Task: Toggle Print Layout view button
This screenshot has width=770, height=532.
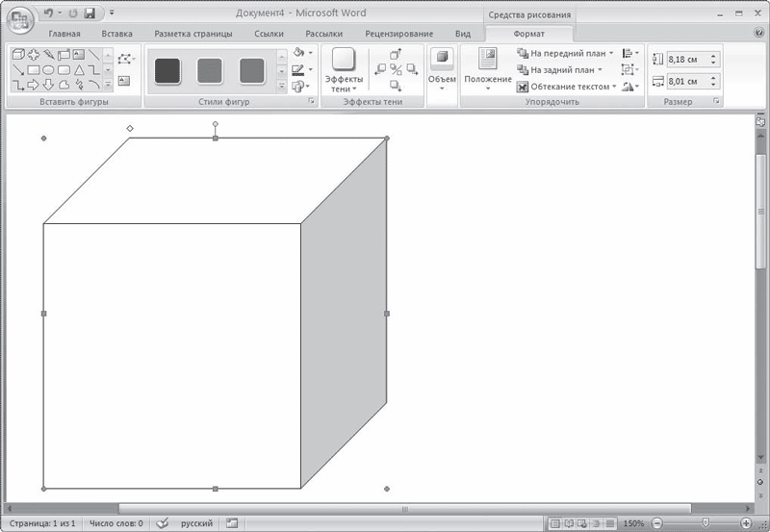Action: pos(555,523)
